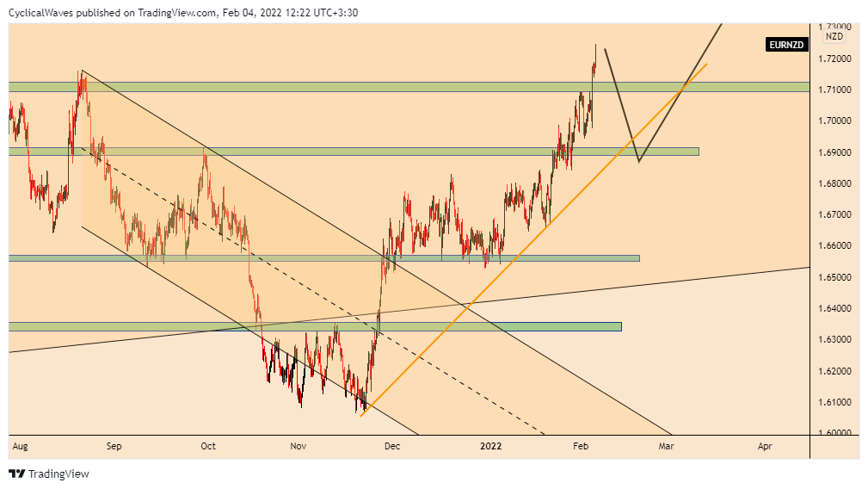The width and height of the screenshot is (868, 489).
Task: Click the 1.66000 price axis label
Action: (834, 246)
